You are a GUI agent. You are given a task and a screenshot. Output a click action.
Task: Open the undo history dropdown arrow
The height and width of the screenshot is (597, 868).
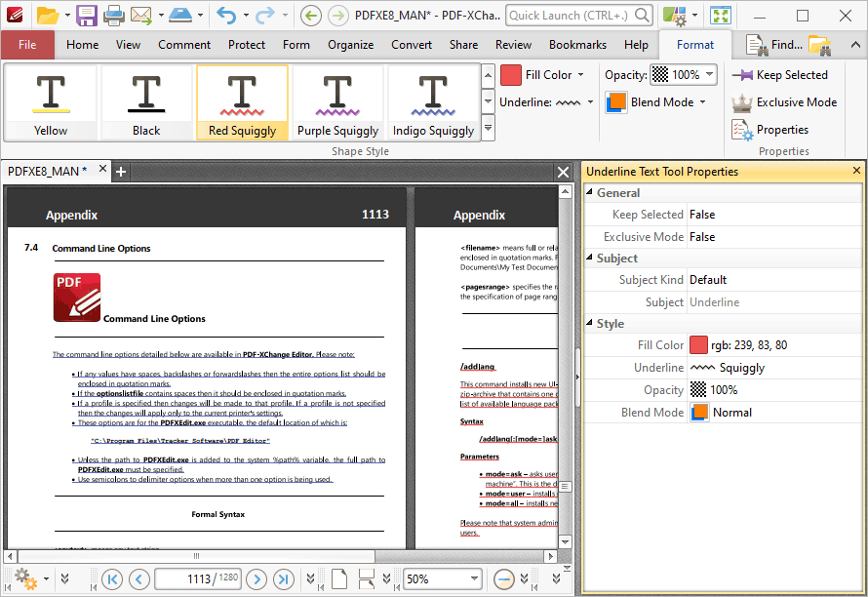tap(245, 16)
